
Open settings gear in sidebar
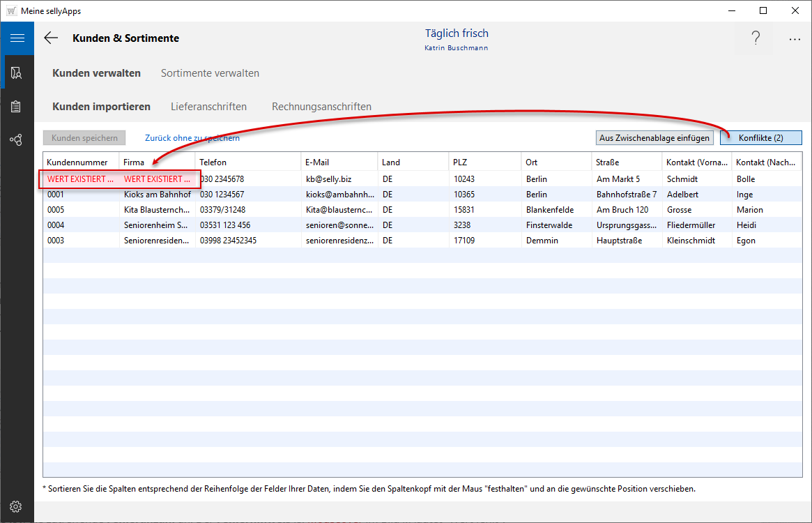point(17,506)
